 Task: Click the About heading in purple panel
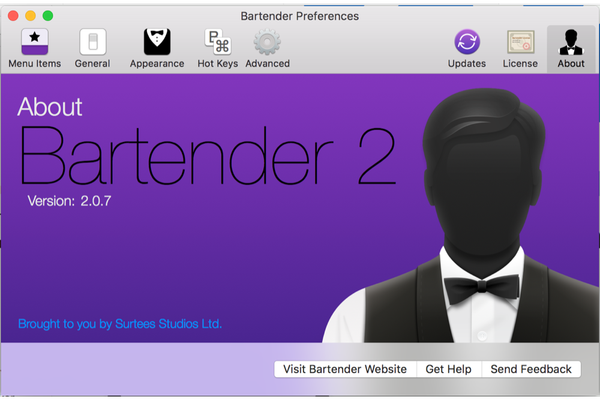[50, 107]
